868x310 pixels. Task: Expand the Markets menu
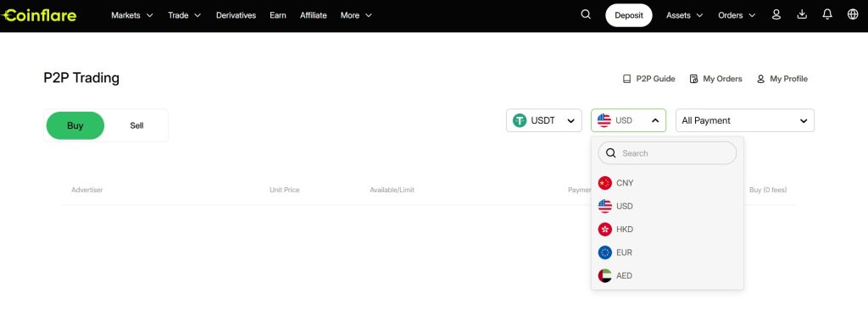[x=131, y=15]
